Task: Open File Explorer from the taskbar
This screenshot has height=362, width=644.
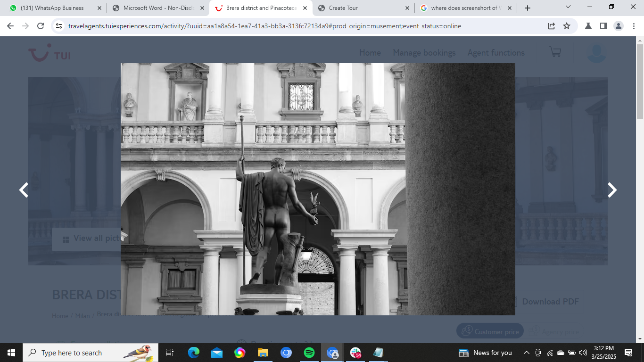Action: 263,353
